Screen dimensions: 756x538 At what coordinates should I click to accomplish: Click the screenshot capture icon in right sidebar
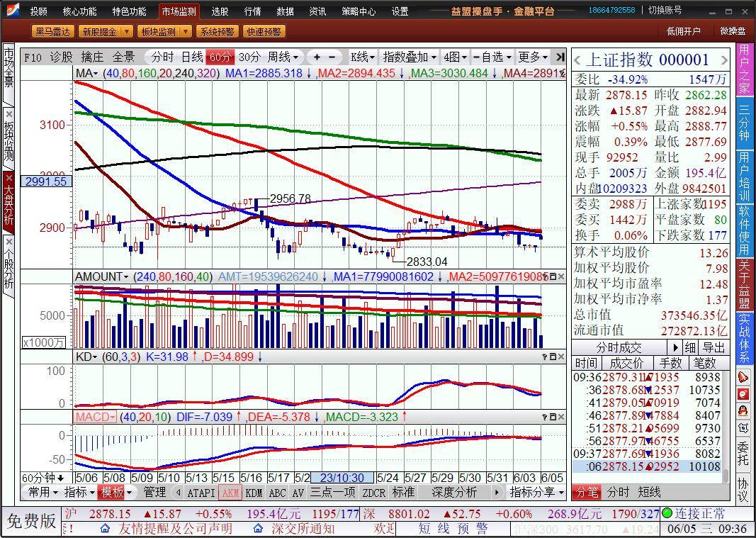point(743,427)
